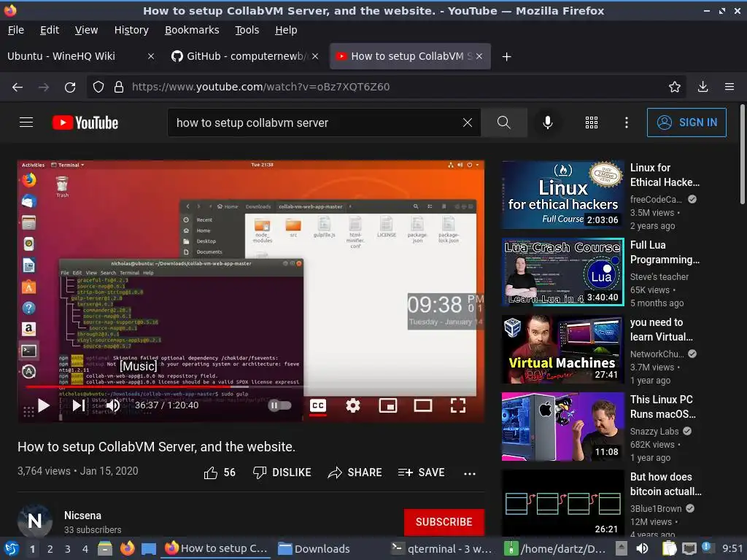Open the SHARE dialog

tap(355, 472)
